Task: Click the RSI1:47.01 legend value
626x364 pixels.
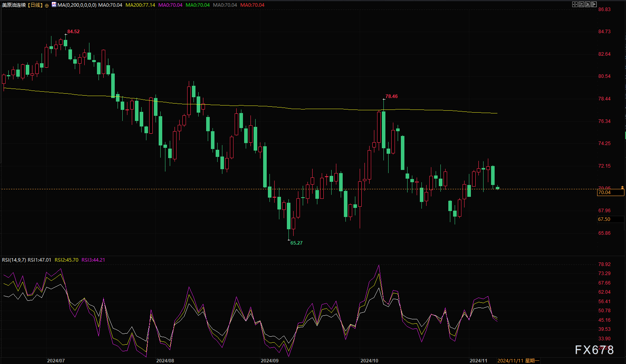Action: 39,260
